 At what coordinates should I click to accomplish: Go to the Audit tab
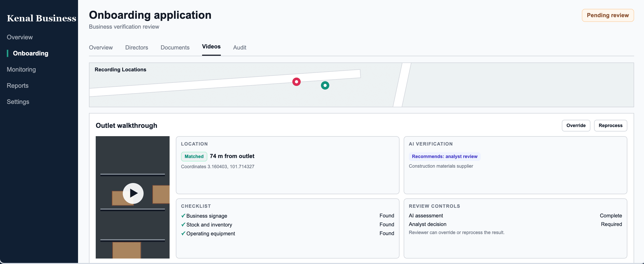240,47
